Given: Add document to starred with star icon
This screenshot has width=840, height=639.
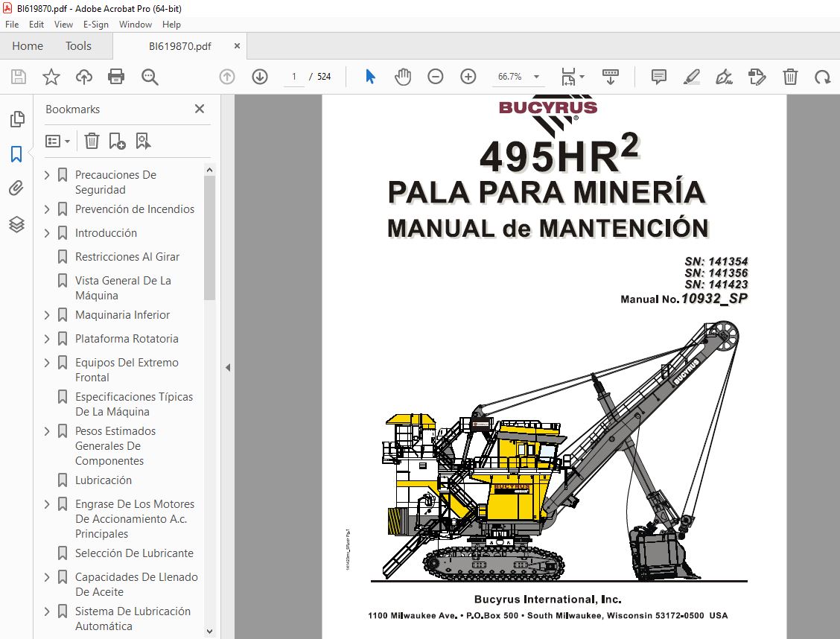Looking at the screenshot, I should [51, 77].
